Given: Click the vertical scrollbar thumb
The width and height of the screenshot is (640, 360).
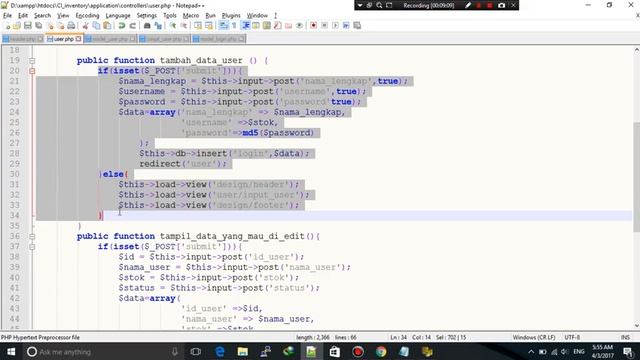Looking at the screenshot, I should (x=636, y=176).
